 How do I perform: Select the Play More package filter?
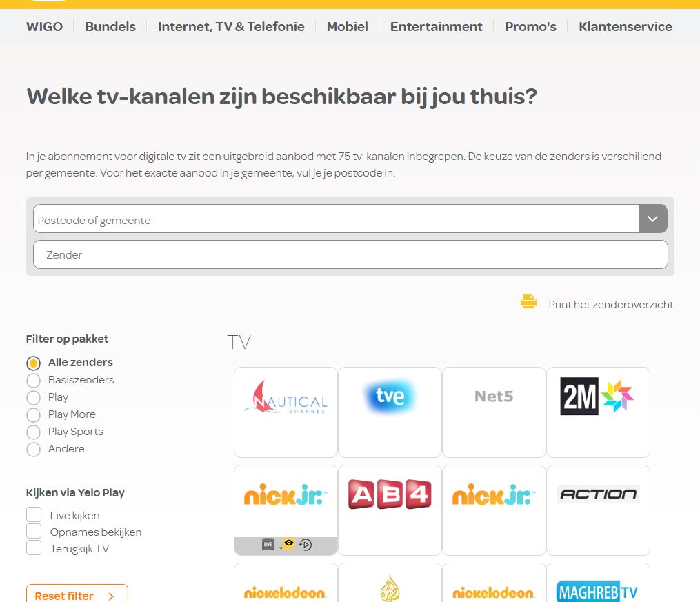pyautogui.click(x=34, y=415)
